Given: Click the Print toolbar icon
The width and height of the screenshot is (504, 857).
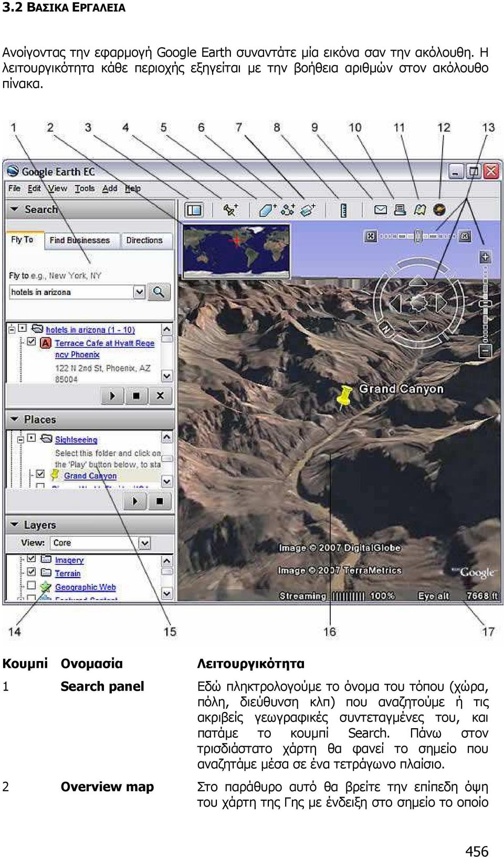Looking at the screenshot, I should coord(400,210).
